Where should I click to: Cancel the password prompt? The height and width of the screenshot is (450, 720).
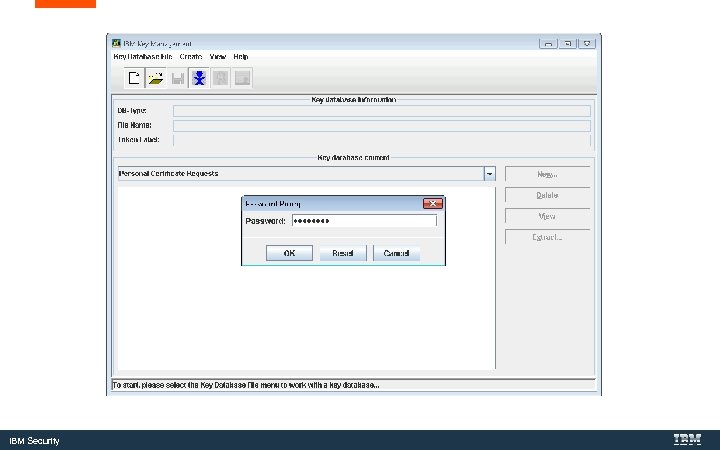tap(396, 253)
